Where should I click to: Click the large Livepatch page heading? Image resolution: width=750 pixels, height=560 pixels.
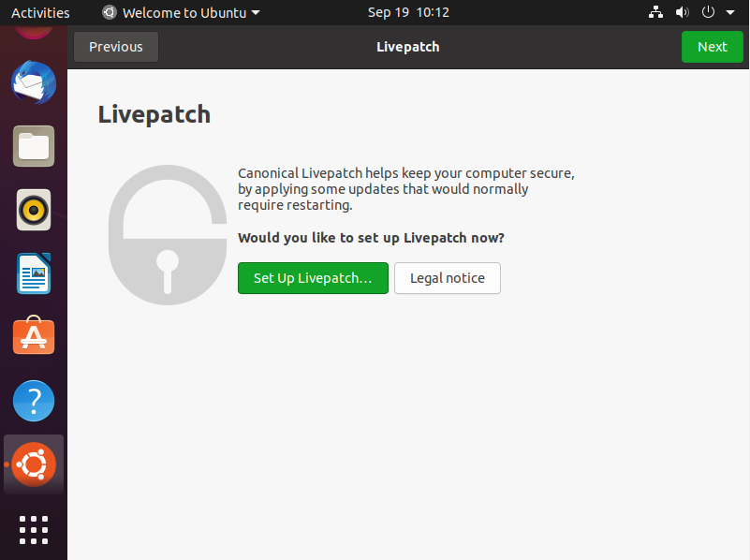click(x=154, y=115)
